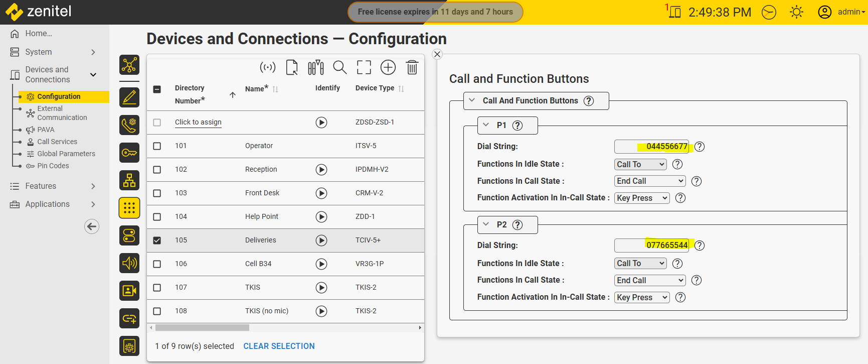
Task: Open the search magnifier in device toolbar
Action: [x=340, y=67]
